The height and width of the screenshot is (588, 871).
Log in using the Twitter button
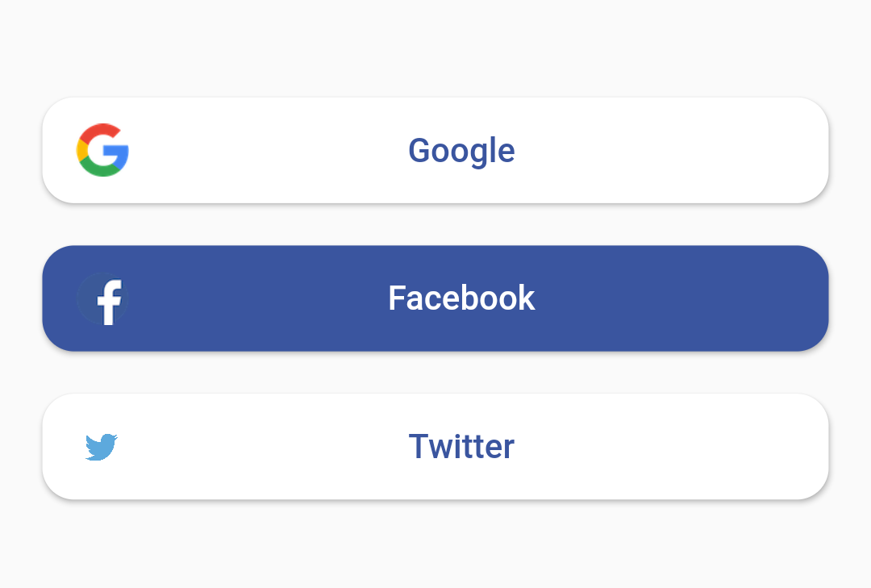pyautogui.click(x=435, y=447)
